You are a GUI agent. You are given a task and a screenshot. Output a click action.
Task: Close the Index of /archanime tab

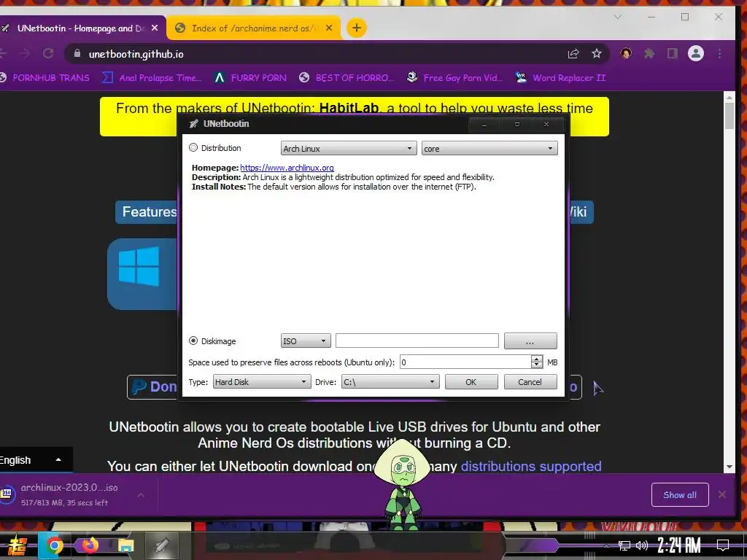click(329, 28)
